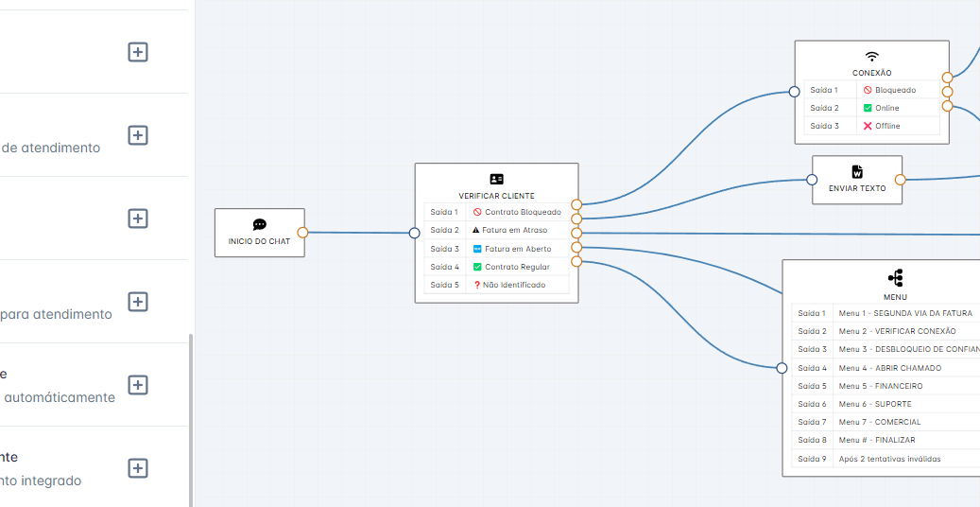
Task: Click the input port of the Conexão node
Action: pyautogui.click(x=794, y=92)
